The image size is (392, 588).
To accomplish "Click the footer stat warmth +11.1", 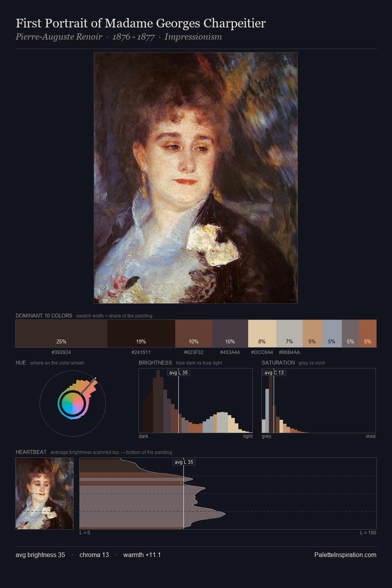I will [142, 555].
